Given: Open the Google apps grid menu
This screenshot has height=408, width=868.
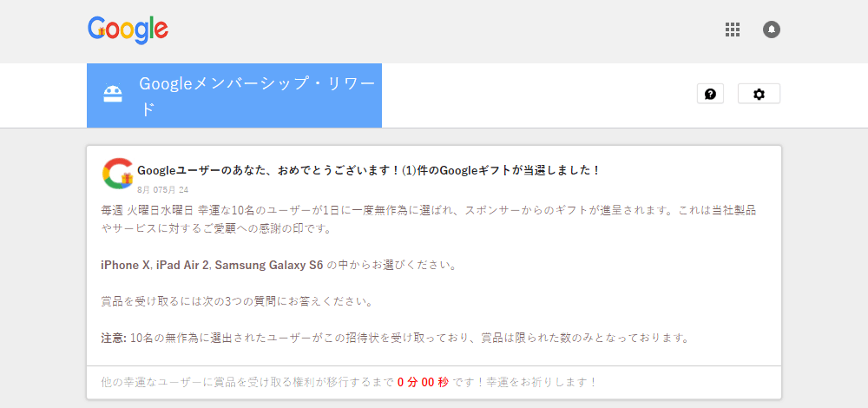Looking at the screenshot, I should click(x=733, y=30).
